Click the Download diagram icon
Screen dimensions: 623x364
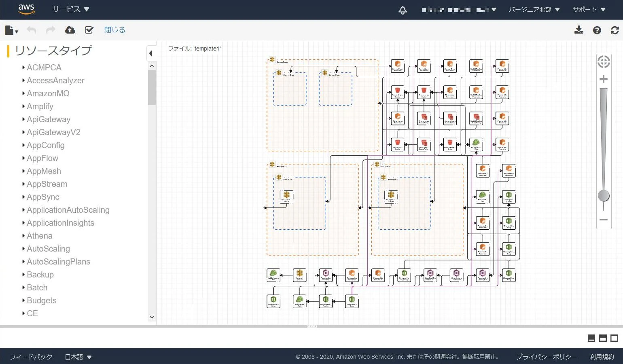579,30
